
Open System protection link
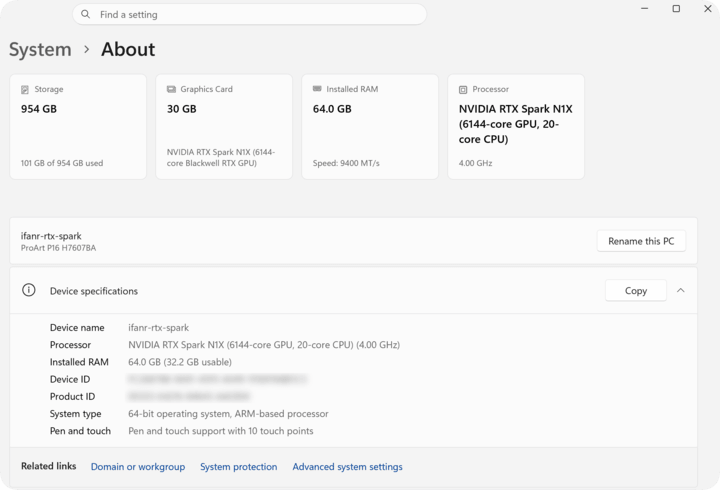(x=238, y=467)
